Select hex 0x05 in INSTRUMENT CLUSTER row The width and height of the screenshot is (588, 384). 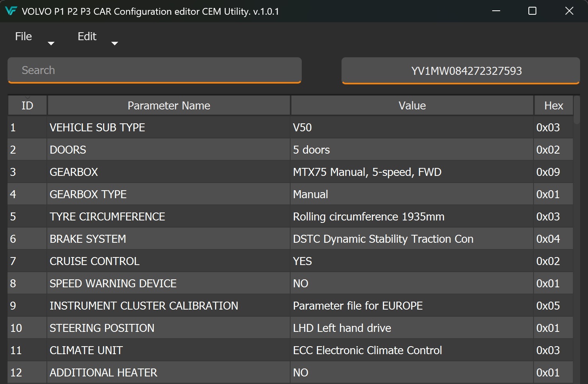click(x=553, y=306)
